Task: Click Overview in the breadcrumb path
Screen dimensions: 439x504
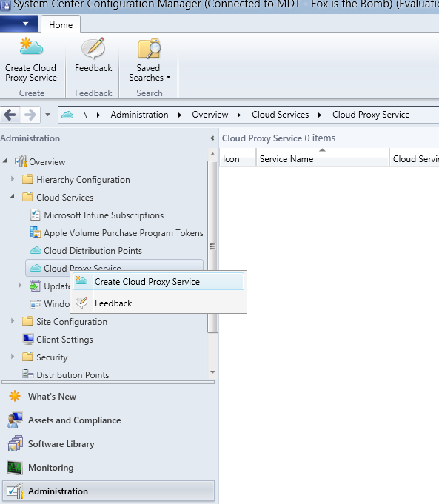Action: 210,115
